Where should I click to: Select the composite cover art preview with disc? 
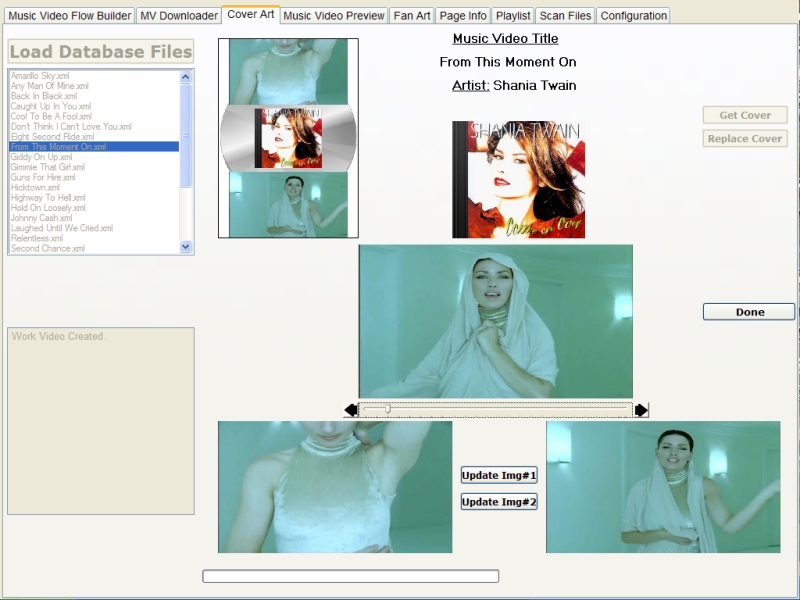coord(288,138)
